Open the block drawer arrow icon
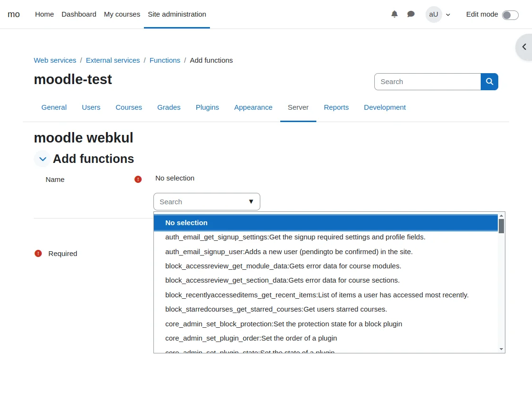Screen dimensions: 532x418 coord(524,47)
